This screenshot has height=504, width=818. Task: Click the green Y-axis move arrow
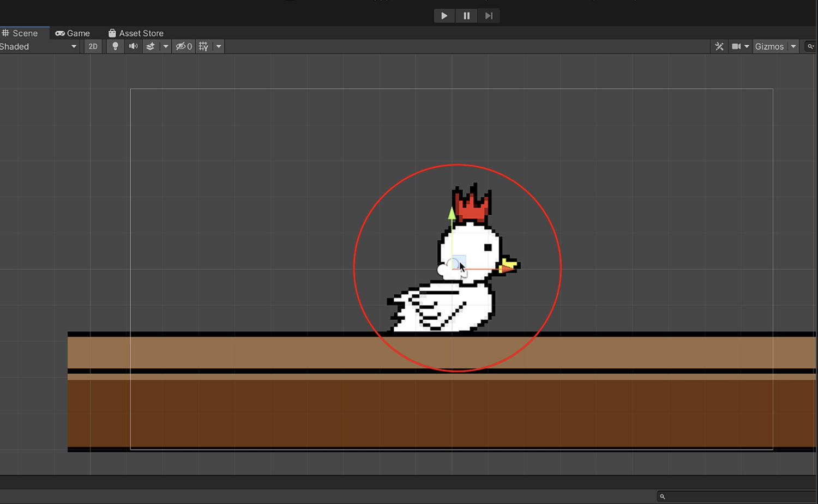(452, 214)
